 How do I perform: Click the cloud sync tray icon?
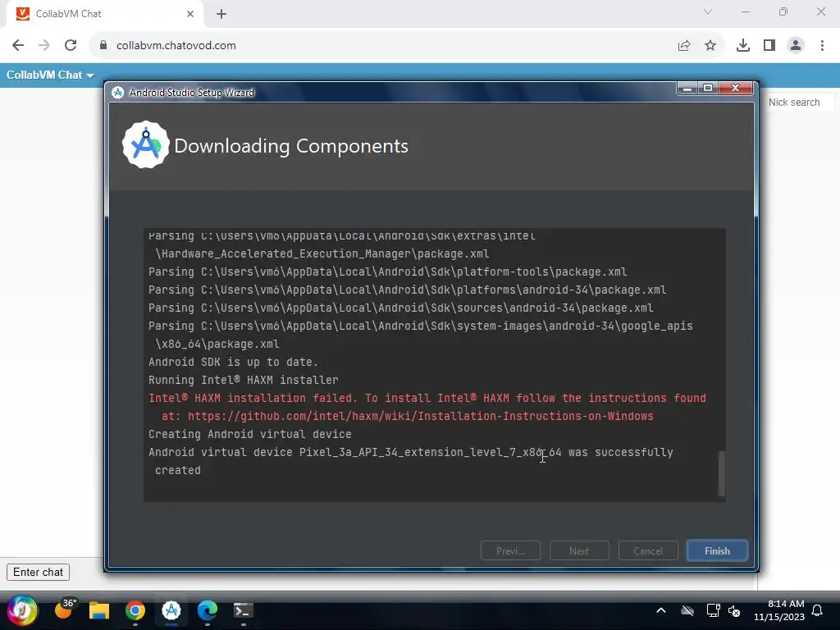tap(687, 610)
